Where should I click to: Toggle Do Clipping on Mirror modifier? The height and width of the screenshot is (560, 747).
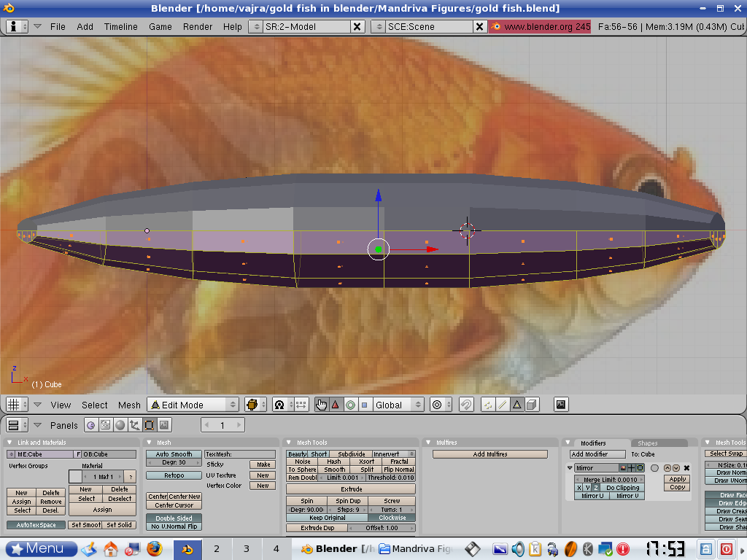(x=622, y=488)
